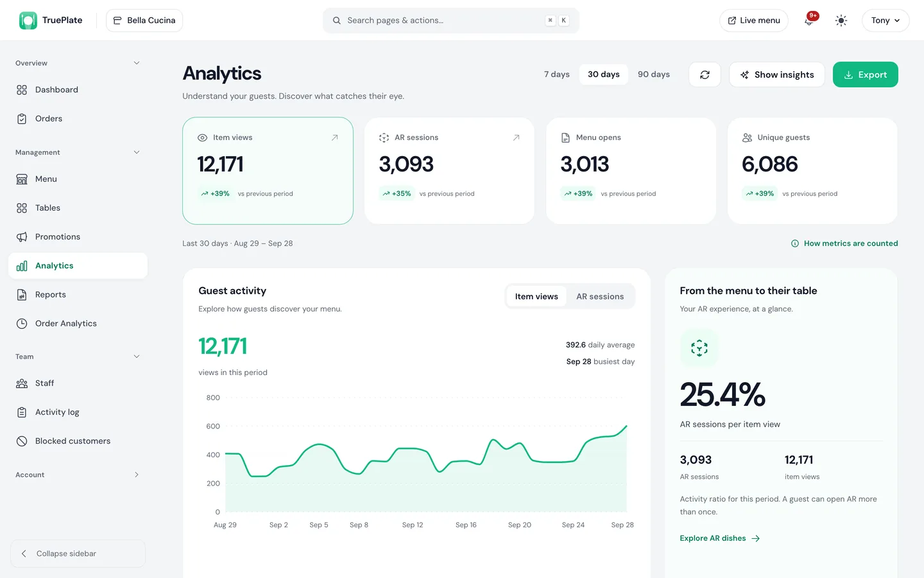Open Order Analytics page
Viewport: 924px width, 578px height.
[x=78, y=324]
